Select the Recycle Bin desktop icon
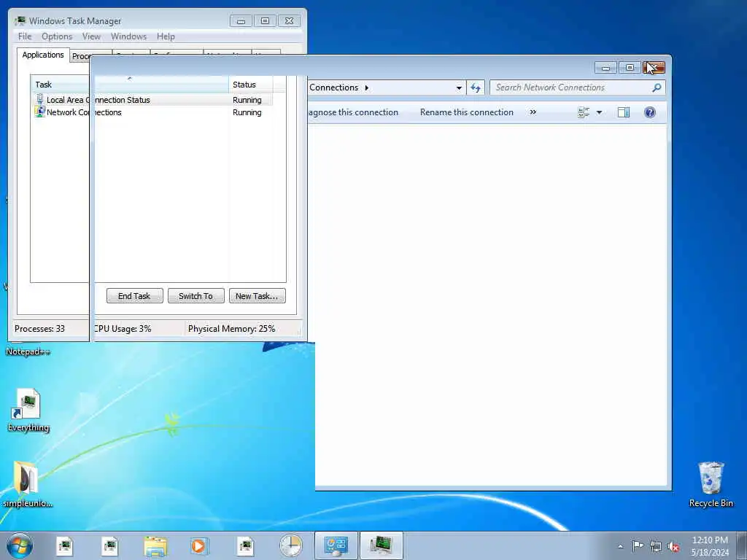 711,484
